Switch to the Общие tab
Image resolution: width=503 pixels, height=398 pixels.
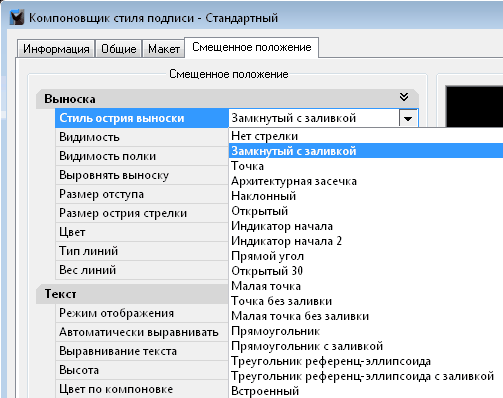point(119,49)
